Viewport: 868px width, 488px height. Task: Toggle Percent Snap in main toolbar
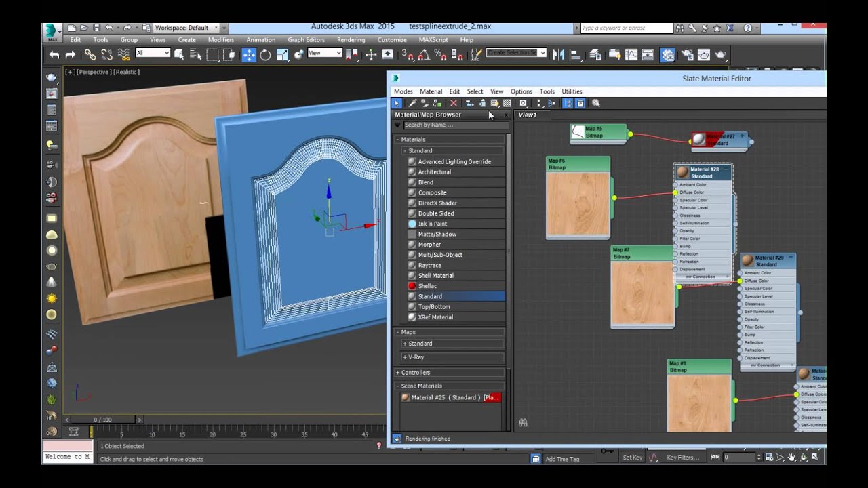click(x=440, y=55)
